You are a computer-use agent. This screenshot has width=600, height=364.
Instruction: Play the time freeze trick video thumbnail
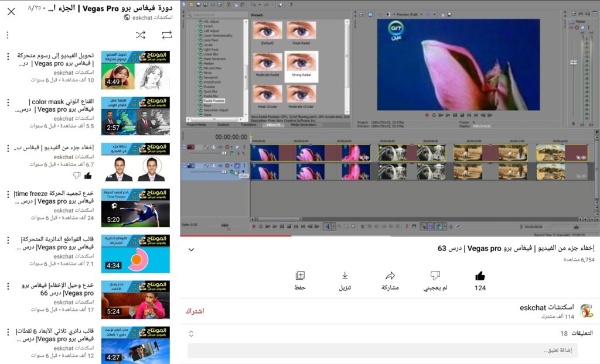point(135,208)
